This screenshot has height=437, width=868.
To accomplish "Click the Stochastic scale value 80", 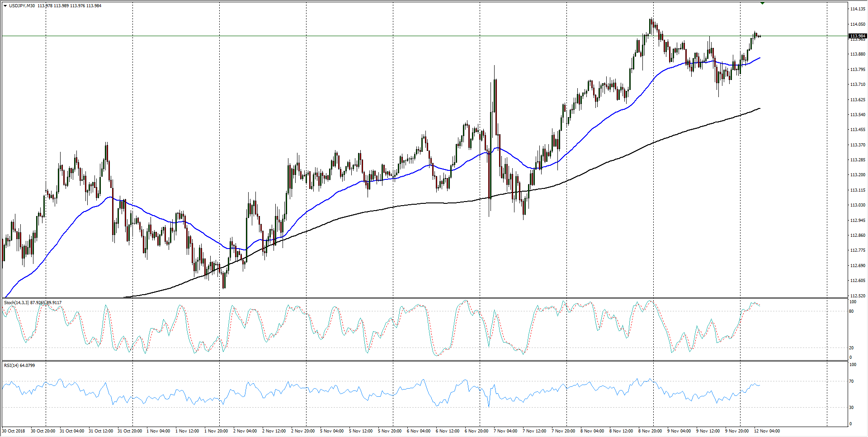I will click(x=852, y=311).
